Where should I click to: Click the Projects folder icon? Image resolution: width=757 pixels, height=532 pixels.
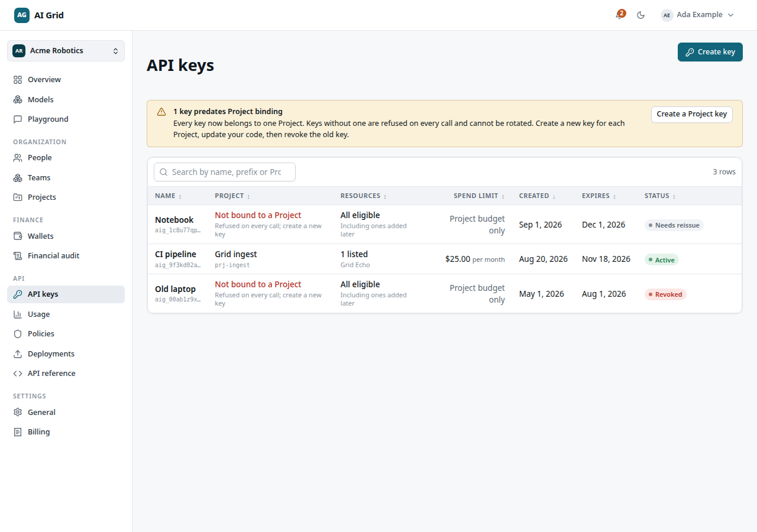[18, 197]
